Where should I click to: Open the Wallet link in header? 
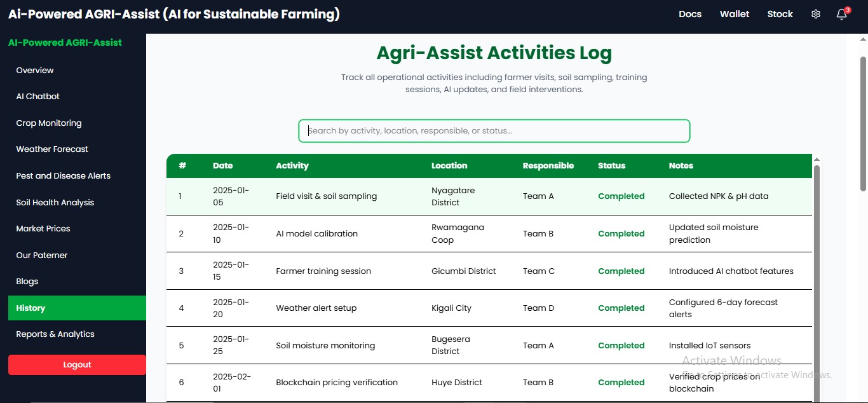coord(735,14)
